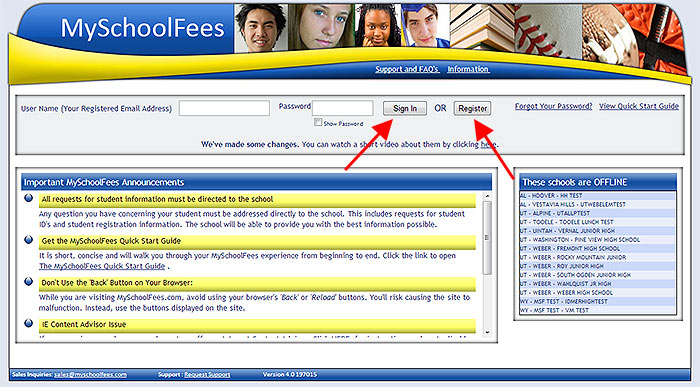Viewport: 700px width, 387px height.
Task: Click the 'Version 4.0 197015' footer text
Action: coord(290,375)
